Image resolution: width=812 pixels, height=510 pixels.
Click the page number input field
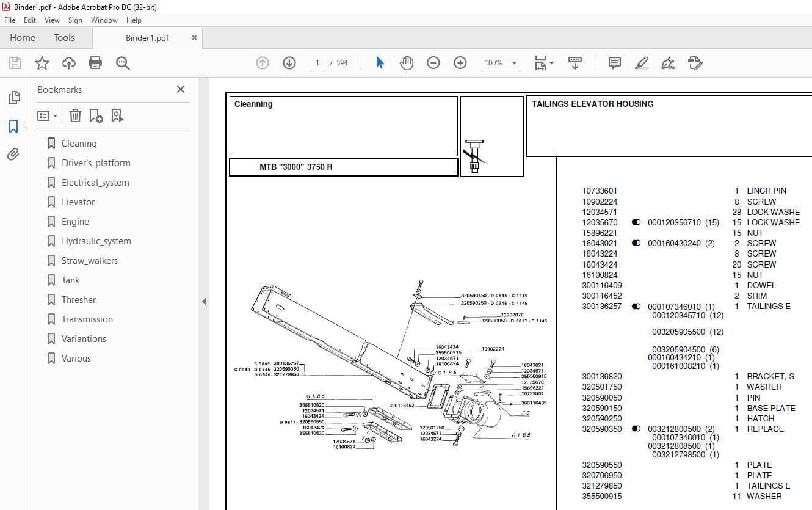pyautogui.click(x=317, y=63)
